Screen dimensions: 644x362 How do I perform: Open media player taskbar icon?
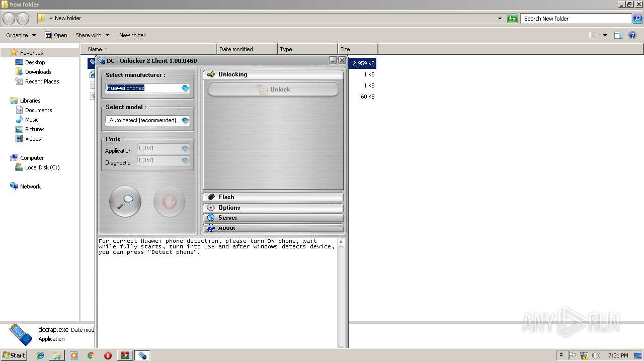click(74, 355)
